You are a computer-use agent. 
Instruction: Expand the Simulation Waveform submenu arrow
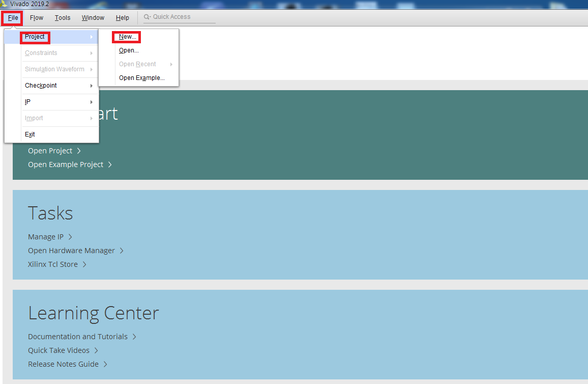coord(91,69)
